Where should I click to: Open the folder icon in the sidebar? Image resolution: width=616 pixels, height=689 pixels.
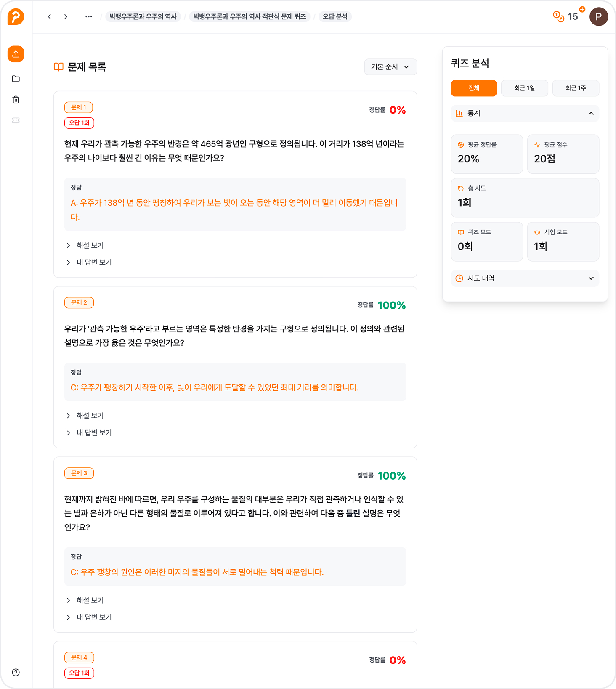[16, 79]
